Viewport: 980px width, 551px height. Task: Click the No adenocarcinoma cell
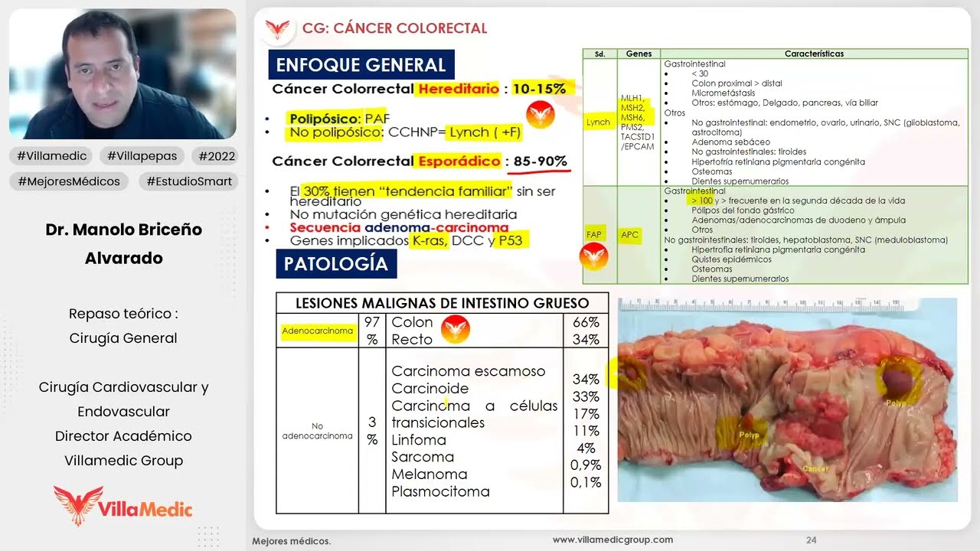point(317,431)
